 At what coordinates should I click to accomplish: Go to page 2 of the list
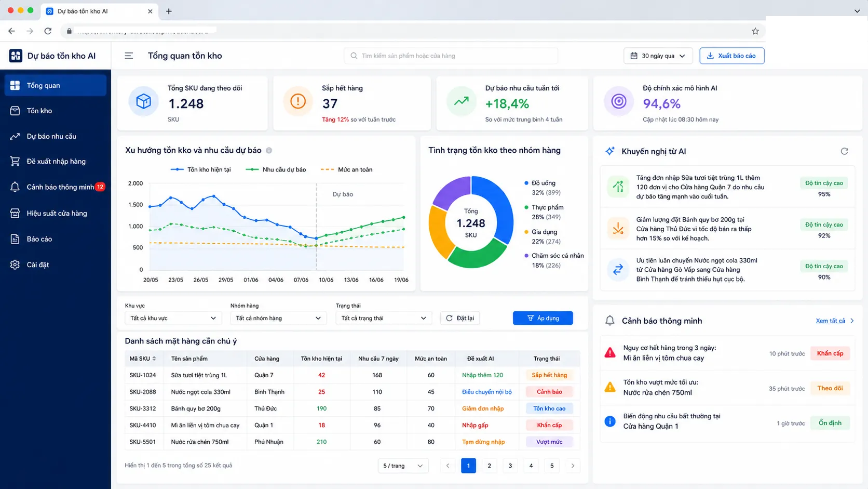pyautogui.click(x=489, y=466)
